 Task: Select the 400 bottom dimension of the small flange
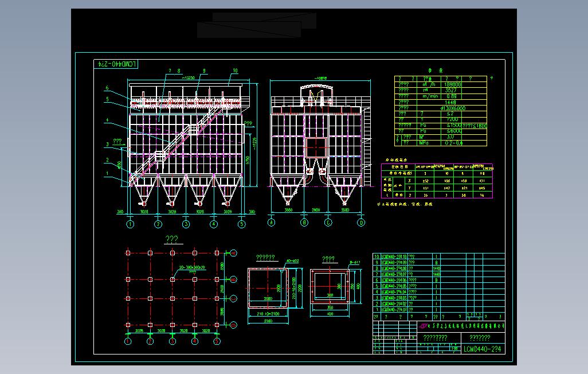click(330, 314)
